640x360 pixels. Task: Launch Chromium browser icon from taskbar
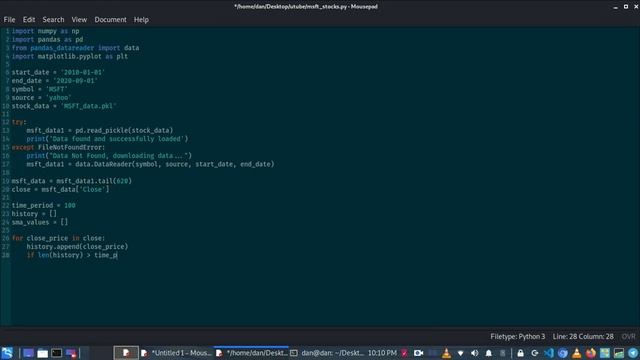pos(563,353)
